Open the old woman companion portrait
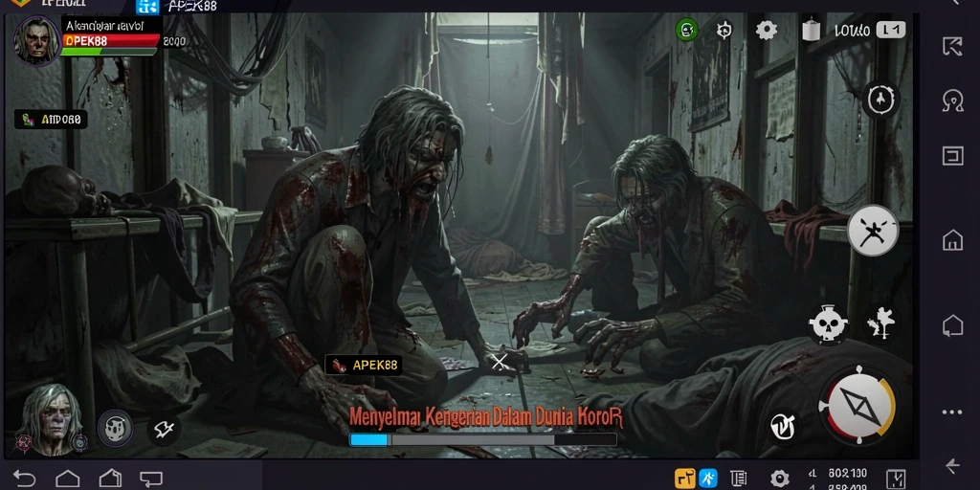Image resolution: width=980 pixels, height=490 pixels. click(x=52, y=419)
